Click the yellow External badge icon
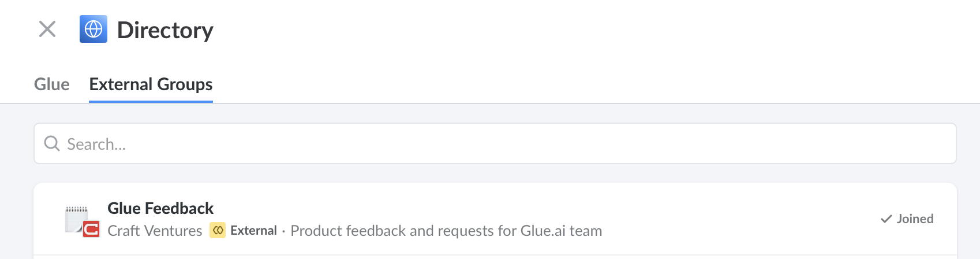The image size is (980, 259). [218, 230]
